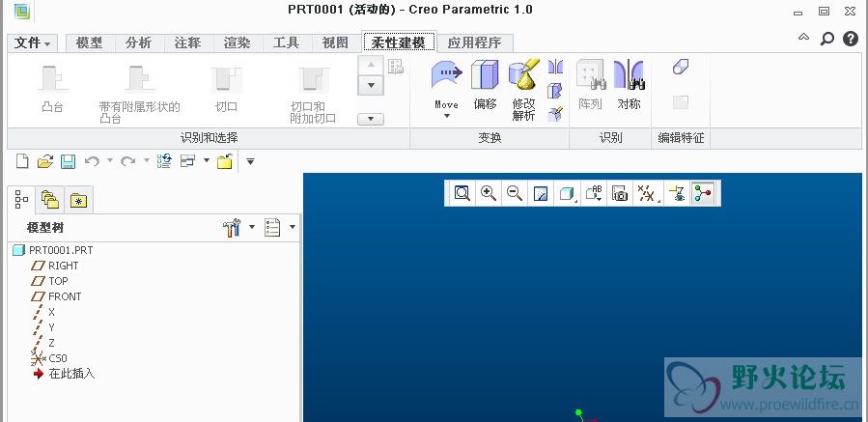The image size is (868, 422).
Task: Select the 偏移 offset tool
Action: (485, 74)
